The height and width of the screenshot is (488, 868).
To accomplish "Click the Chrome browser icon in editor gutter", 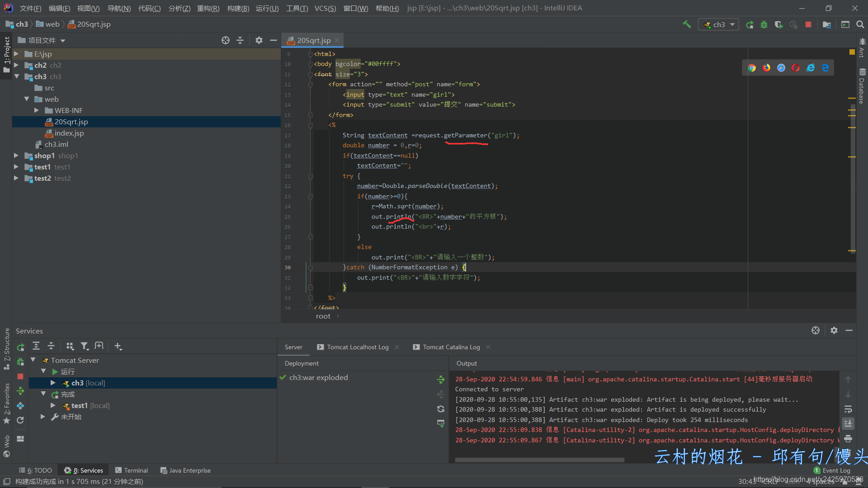I will click(x=752, y=67).
